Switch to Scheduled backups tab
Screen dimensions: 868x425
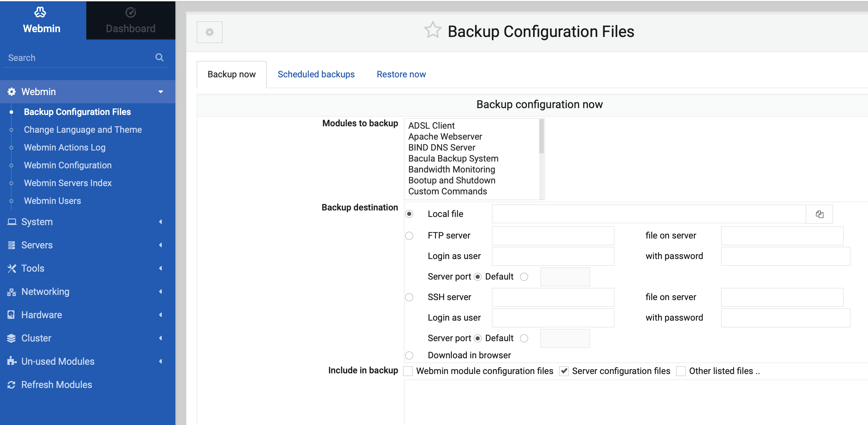(x=316, y=74)
